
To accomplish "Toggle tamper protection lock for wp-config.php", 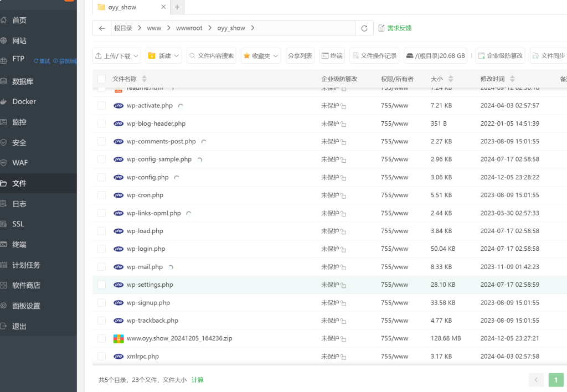I will pos(343,178).
